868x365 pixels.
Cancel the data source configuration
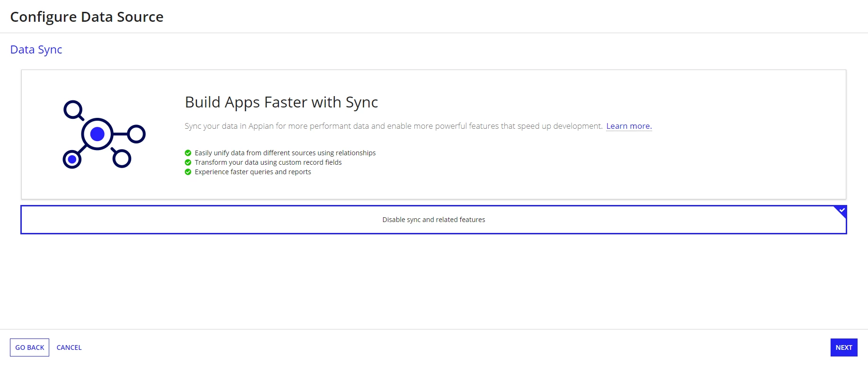tap(69, 347)
